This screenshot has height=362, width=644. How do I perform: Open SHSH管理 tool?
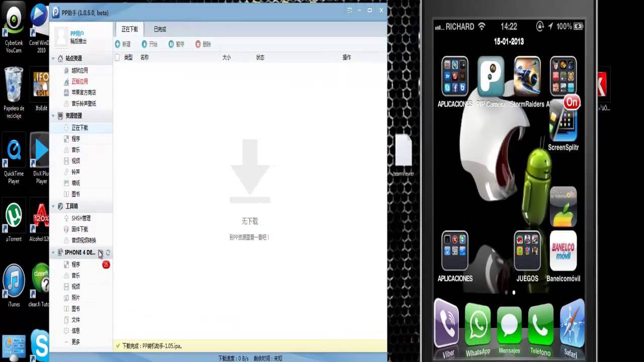point(80,218)
